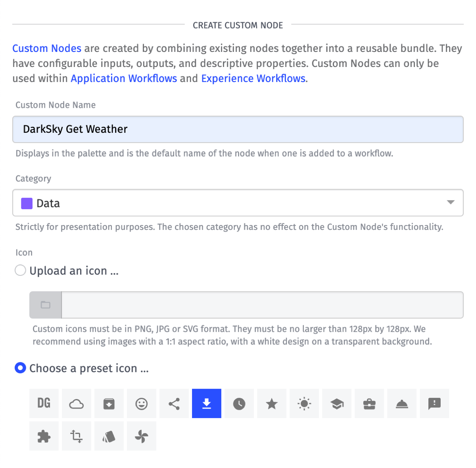
Task: Choose the cloud preset icon
Action: pyautogui.click(x=77, y=403)
